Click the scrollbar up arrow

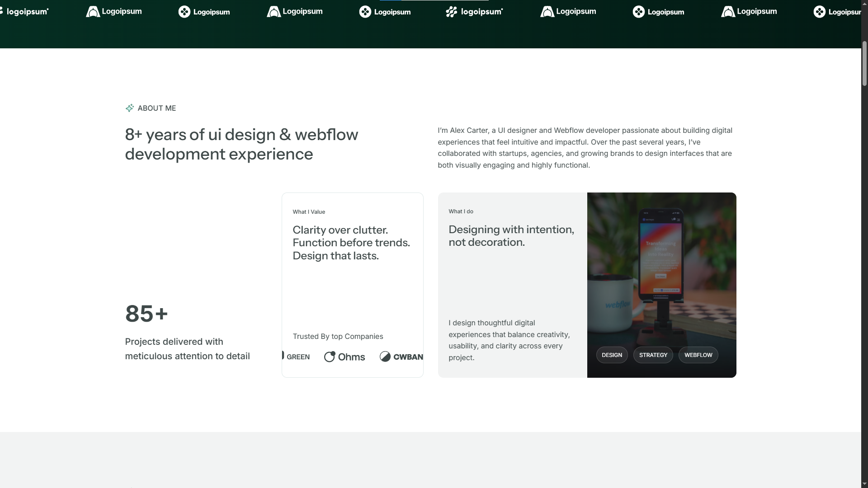click(864, 4)
